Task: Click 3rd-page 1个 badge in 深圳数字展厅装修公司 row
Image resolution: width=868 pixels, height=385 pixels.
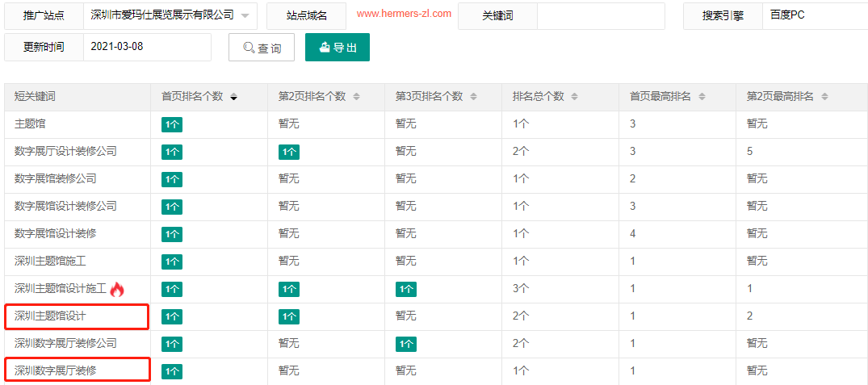Action: pos(405,344)
